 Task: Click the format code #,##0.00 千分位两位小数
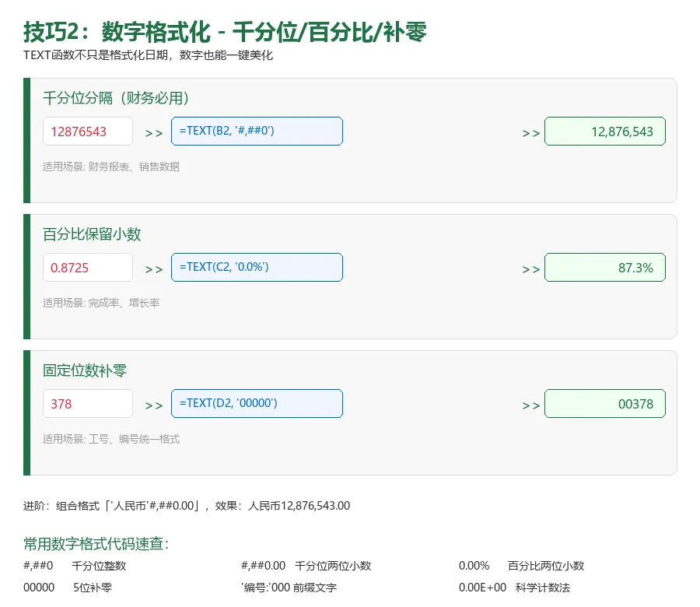coord(306,566)
